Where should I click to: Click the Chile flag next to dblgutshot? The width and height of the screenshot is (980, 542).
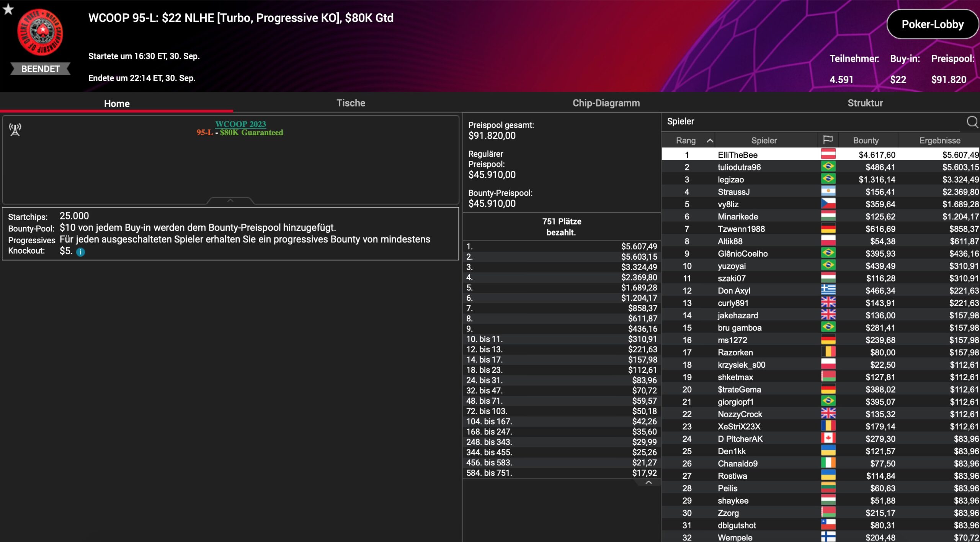pos(828,525)
